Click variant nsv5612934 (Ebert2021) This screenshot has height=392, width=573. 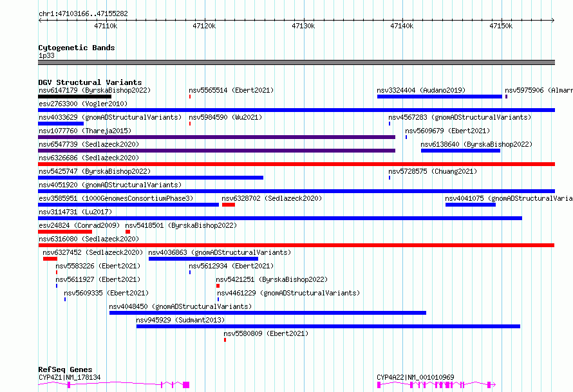click(231, 266)
